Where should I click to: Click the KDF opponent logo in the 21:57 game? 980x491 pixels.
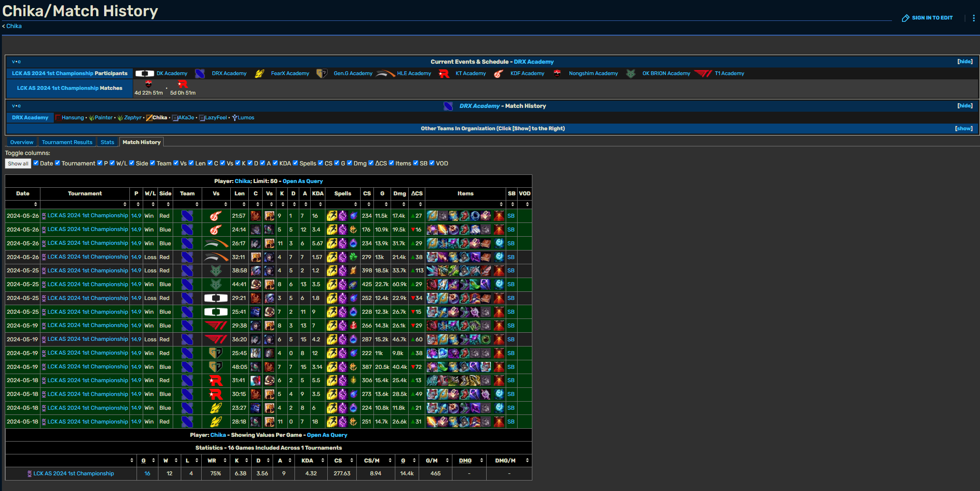click(x=216, y=216)
